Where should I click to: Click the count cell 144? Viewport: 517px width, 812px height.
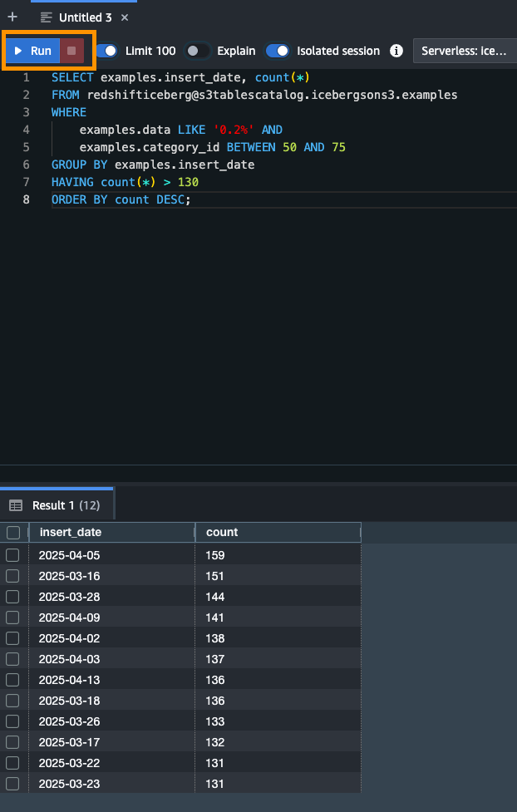278,597
